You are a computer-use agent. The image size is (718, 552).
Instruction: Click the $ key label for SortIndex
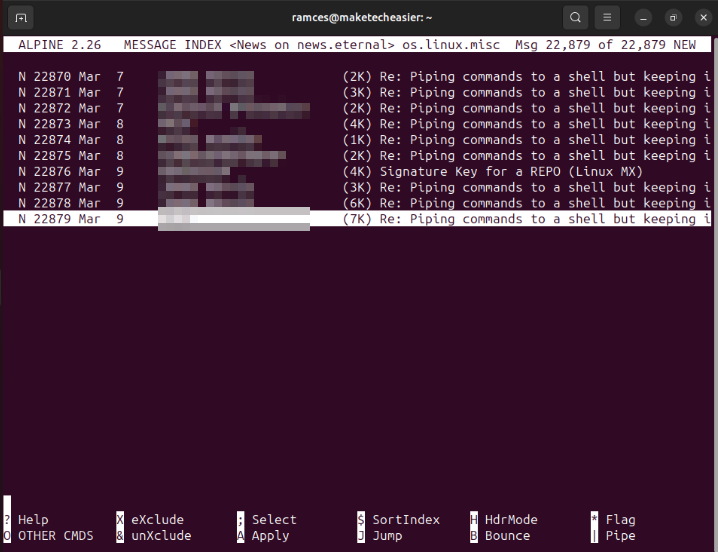click(x=361, y=519)
